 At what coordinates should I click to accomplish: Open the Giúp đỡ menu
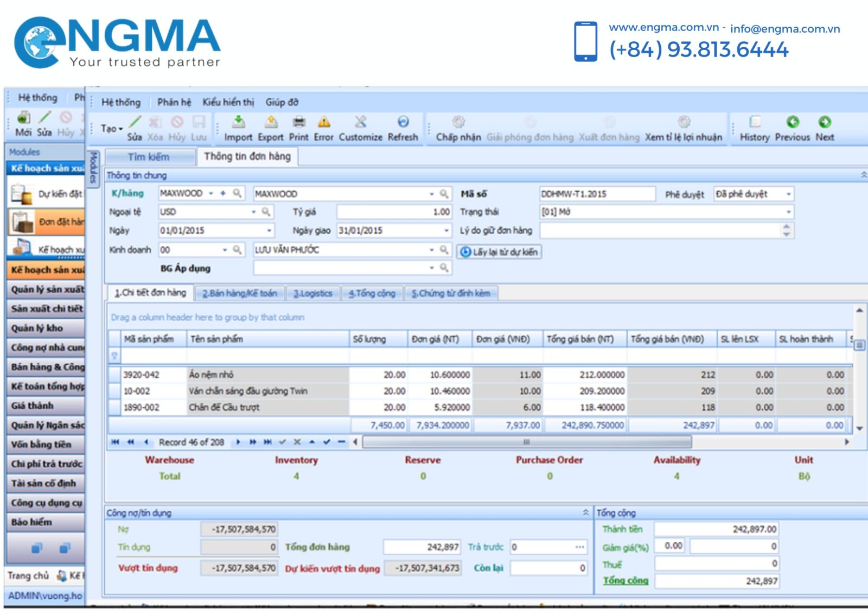[282, 102]
